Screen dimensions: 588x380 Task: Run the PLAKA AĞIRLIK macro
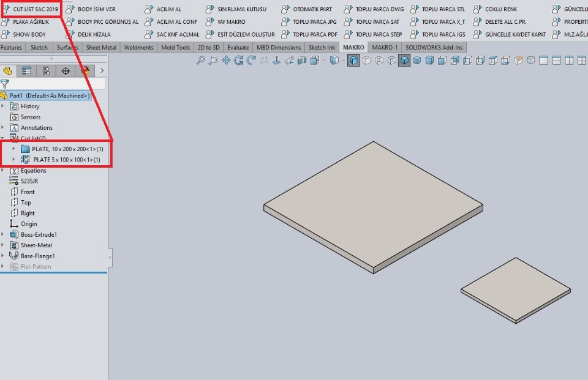pyautogui.click(x=26, y=22)
